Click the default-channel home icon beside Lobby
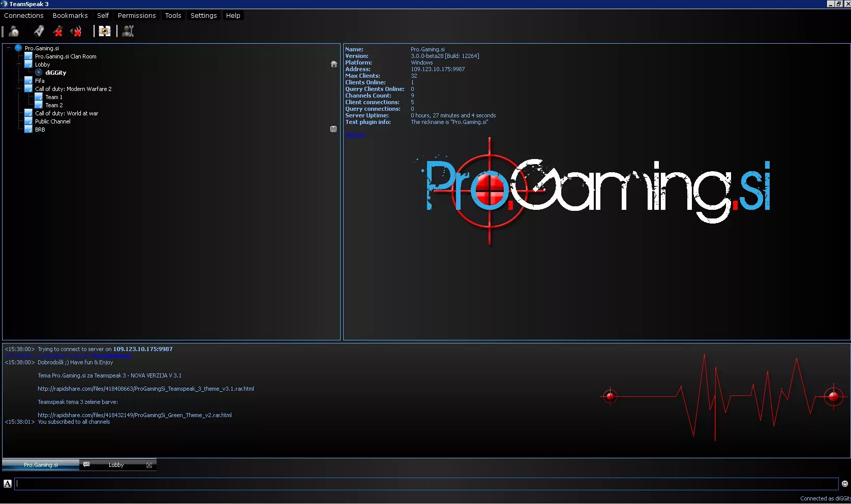The height and width of the screenshot is (504, 851). tap(334, 64)
